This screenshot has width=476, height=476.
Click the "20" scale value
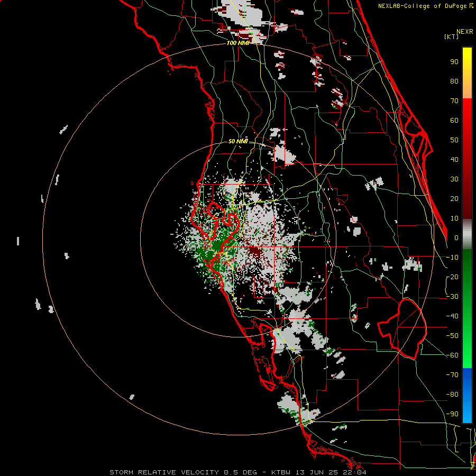click(454, 198)
